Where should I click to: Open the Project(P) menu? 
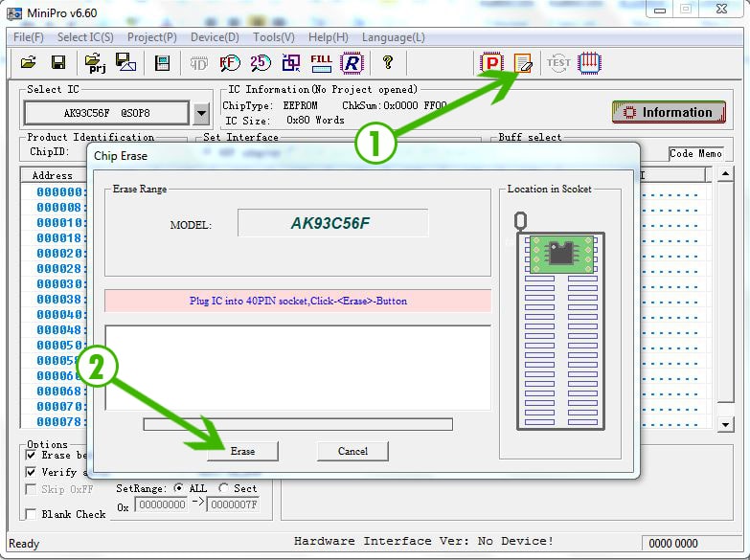tap(151, 37)
